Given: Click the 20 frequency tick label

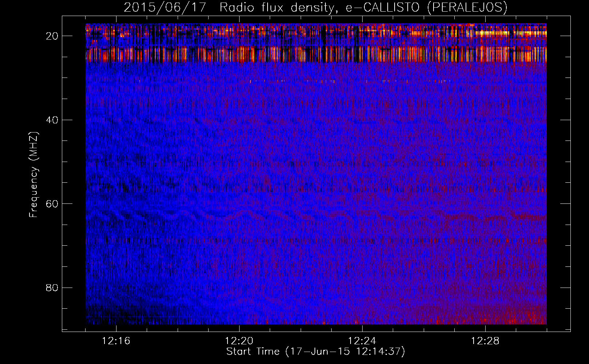Looking at the screenshot, I should [x=52, y=36].
